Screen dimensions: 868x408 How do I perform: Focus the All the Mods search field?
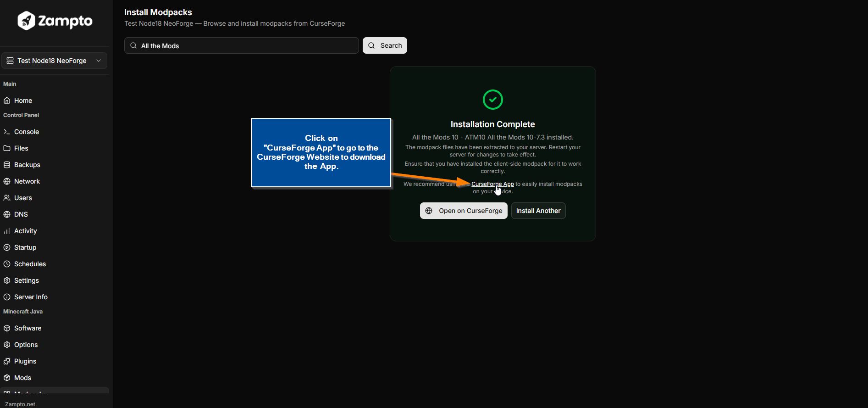242,45
